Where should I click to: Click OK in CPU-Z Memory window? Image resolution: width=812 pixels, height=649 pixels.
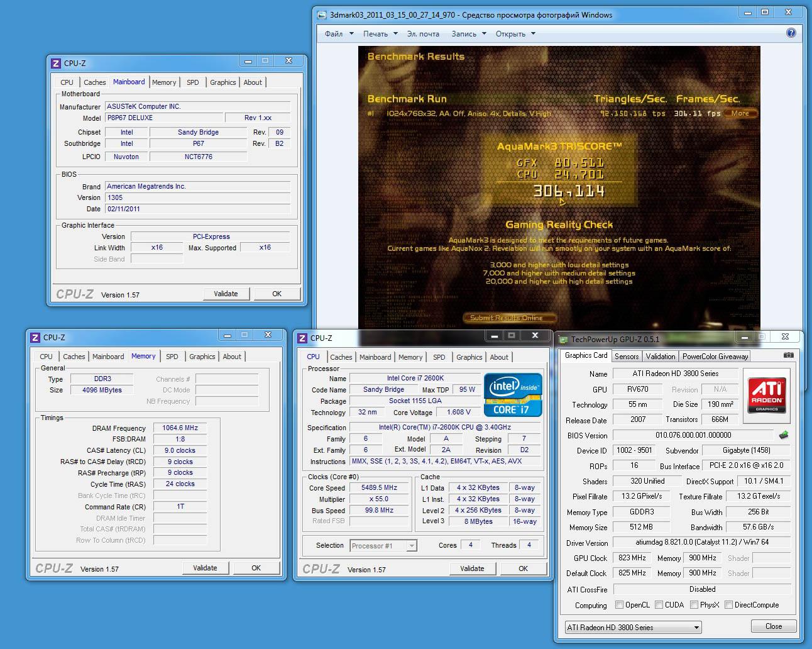pyautogui.click(x=256, y=568)
